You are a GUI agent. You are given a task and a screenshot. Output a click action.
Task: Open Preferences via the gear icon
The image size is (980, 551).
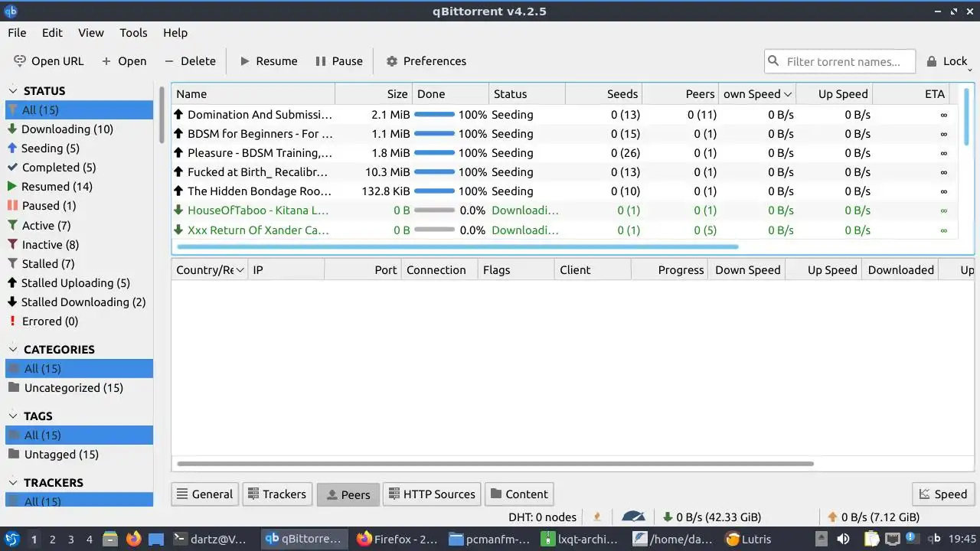click(392, 61)
